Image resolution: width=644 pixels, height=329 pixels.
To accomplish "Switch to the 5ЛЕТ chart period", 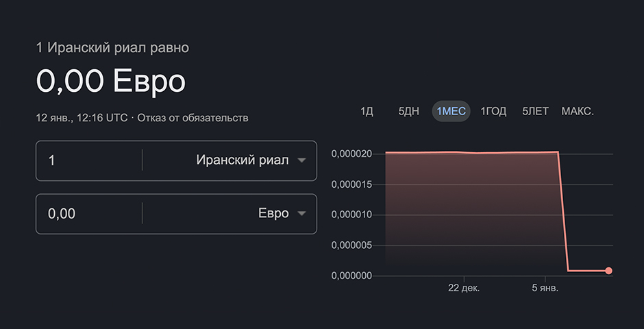I will 535,111.
